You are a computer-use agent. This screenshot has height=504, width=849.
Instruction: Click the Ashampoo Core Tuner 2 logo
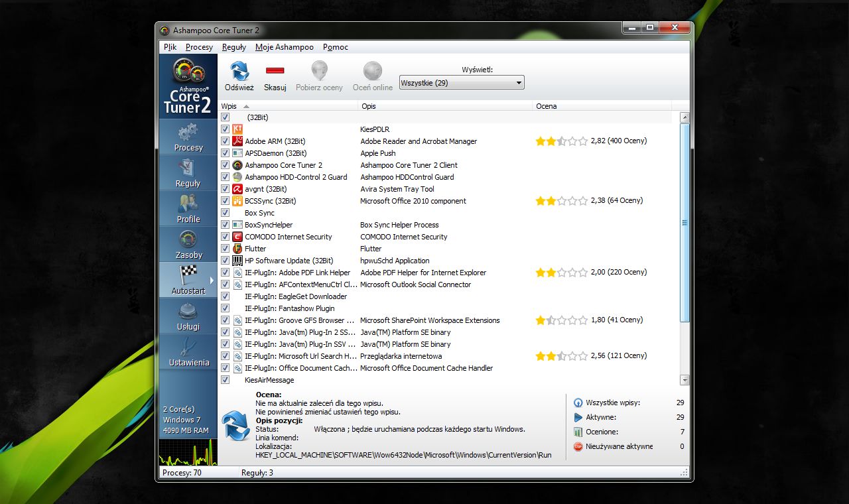188,86
